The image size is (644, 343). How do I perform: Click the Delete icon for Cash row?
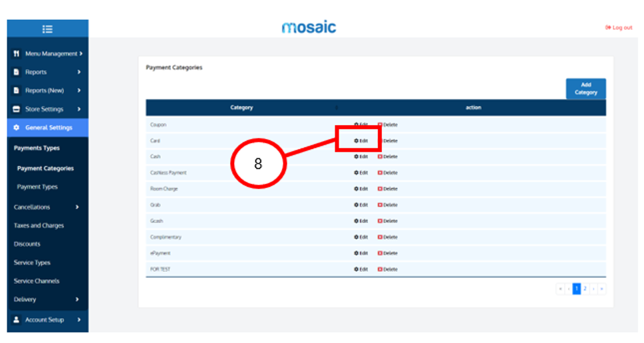(x=381, y=157)
